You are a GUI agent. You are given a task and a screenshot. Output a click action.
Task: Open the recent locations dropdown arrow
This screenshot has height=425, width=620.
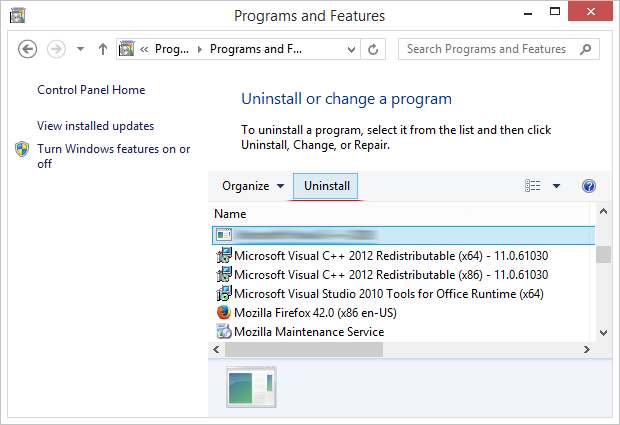point(80,49)
